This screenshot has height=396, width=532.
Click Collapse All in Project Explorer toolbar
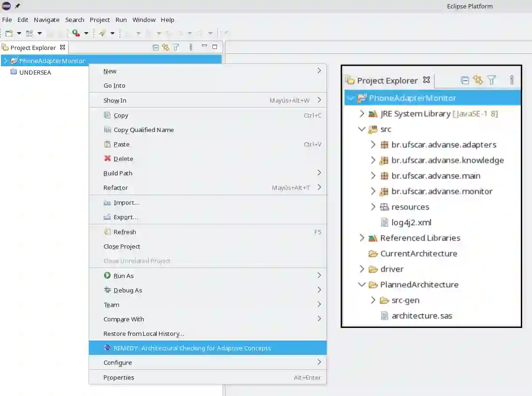(156, 47)
